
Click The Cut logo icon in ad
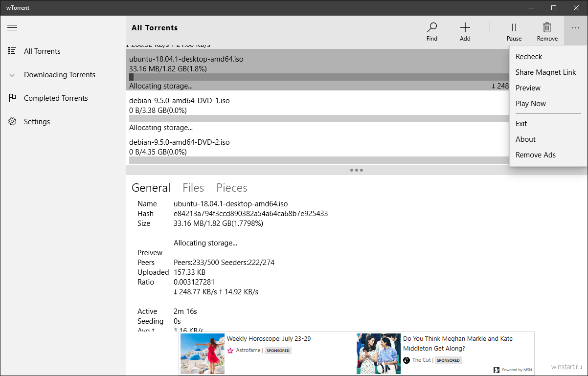tap(407, 360)
